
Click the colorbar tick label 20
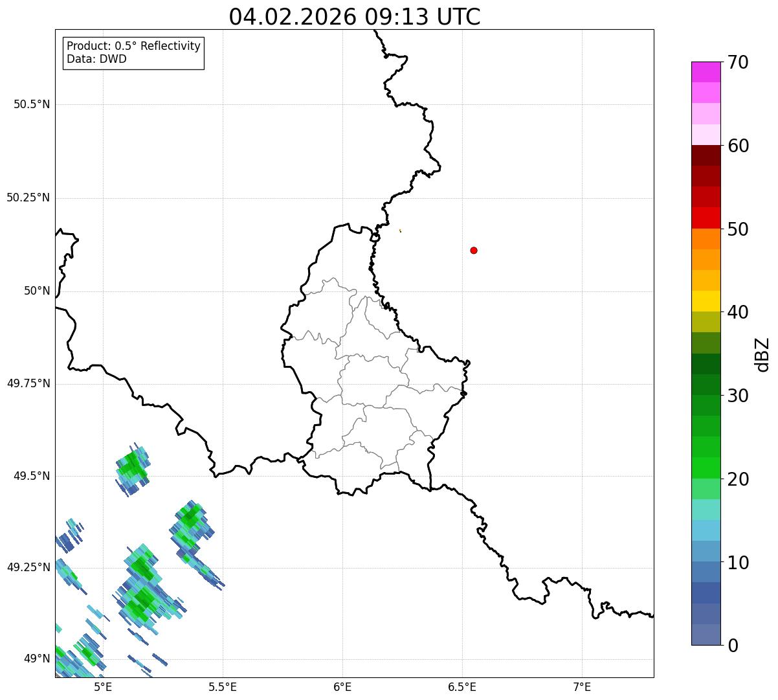pos(738,479)
